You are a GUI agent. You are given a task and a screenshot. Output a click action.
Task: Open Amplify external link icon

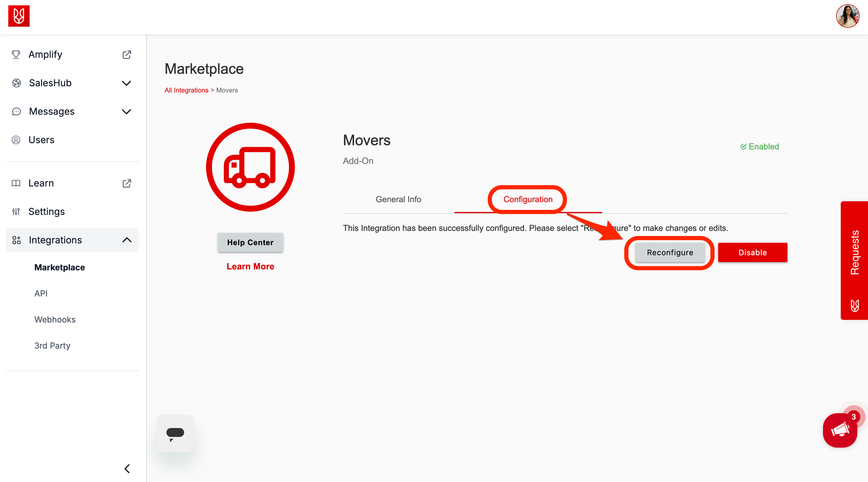pyautogui.click(x=127, y=55)
